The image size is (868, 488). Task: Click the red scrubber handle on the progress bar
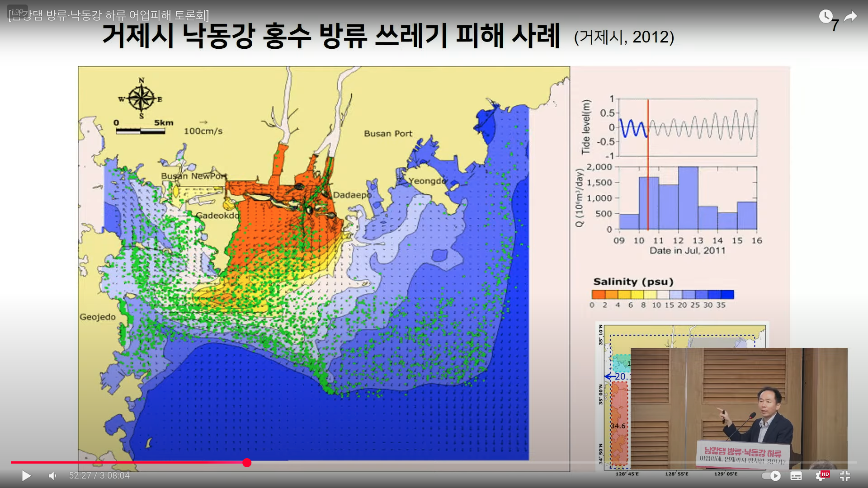pyautogui.click(x=247, y=462)
